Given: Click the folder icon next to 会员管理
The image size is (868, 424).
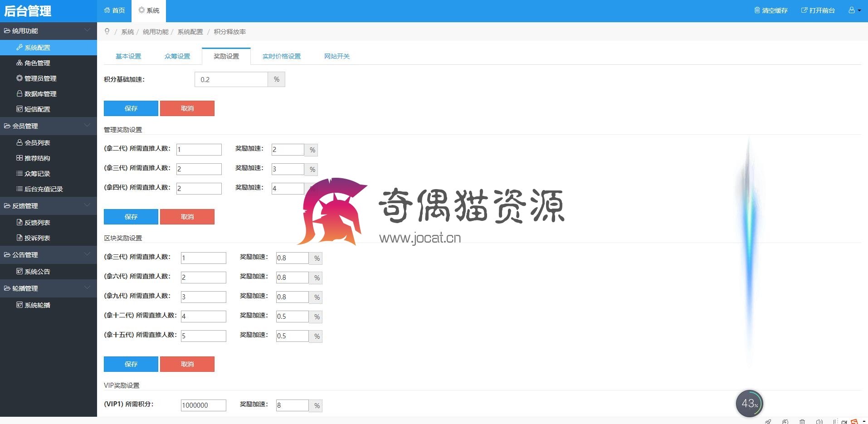Looking at the screenshot, I should tap(7, 126).
